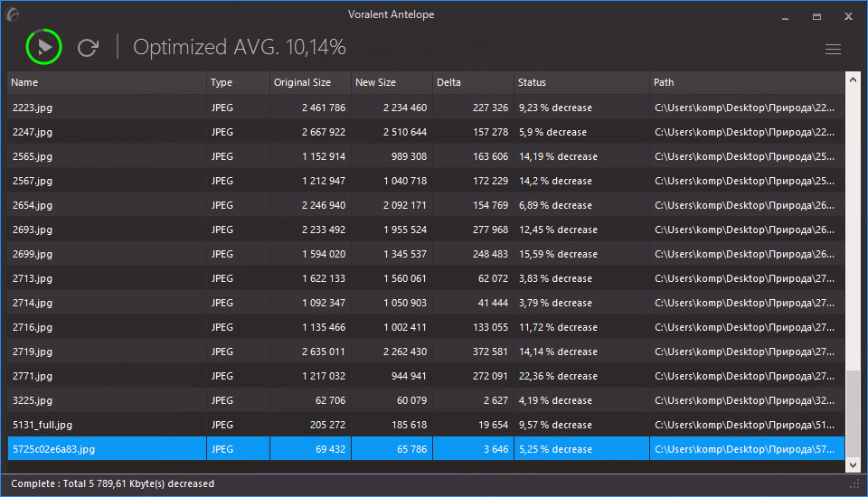Image resolution: width=868 pixels, height=497 pixels.
Task: Click new size value 989 308
Action: coord(409,156)
